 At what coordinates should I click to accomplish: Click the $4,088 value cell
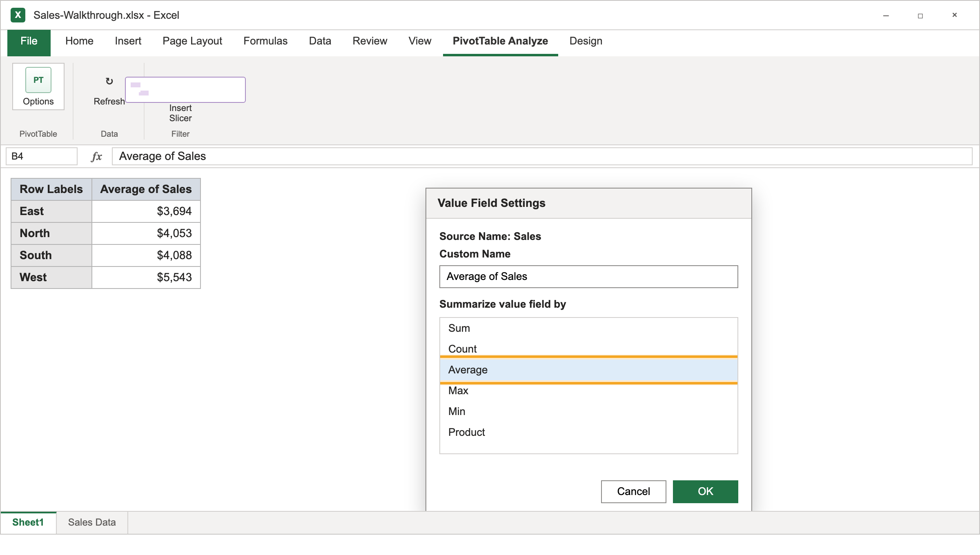click(x=146, y=255)
